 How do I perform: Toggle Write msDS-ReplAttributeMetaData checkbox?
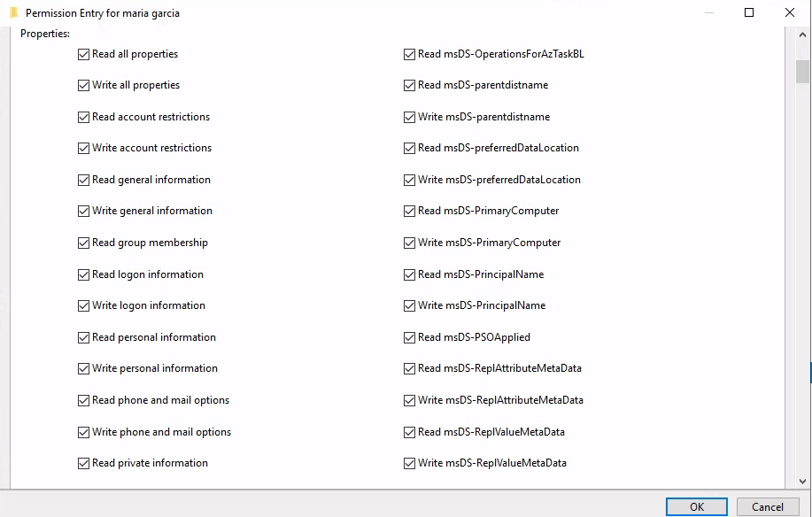(x=409, y=400)
